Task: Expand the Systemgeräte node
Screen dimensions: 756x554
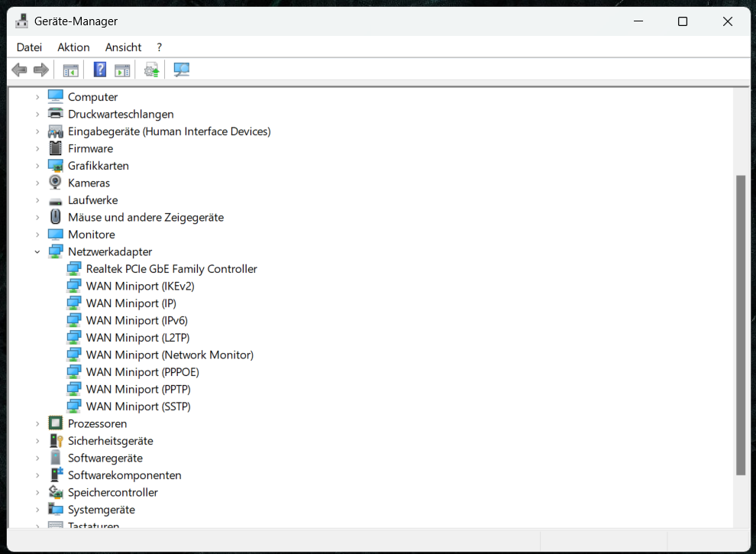Action: (37, 510)
